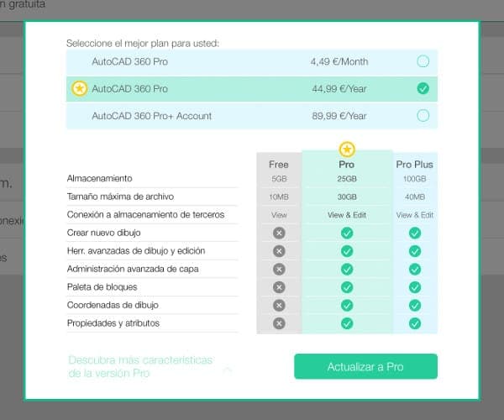Select the 4,49 €/Month plan radio button

coord(423,61)
